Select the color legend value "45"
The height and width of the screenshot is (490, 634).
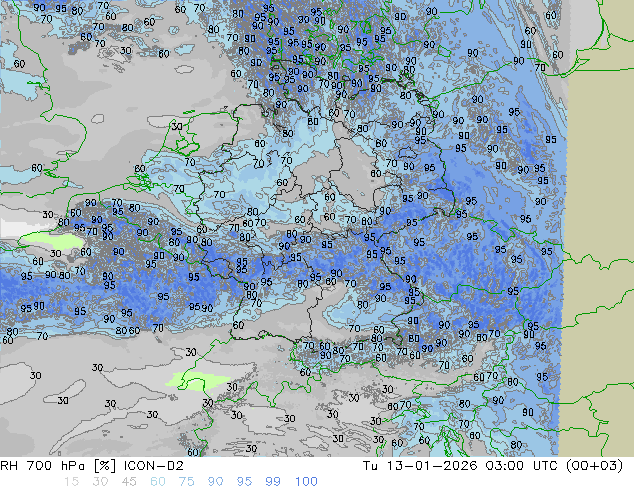pos(129,482)
